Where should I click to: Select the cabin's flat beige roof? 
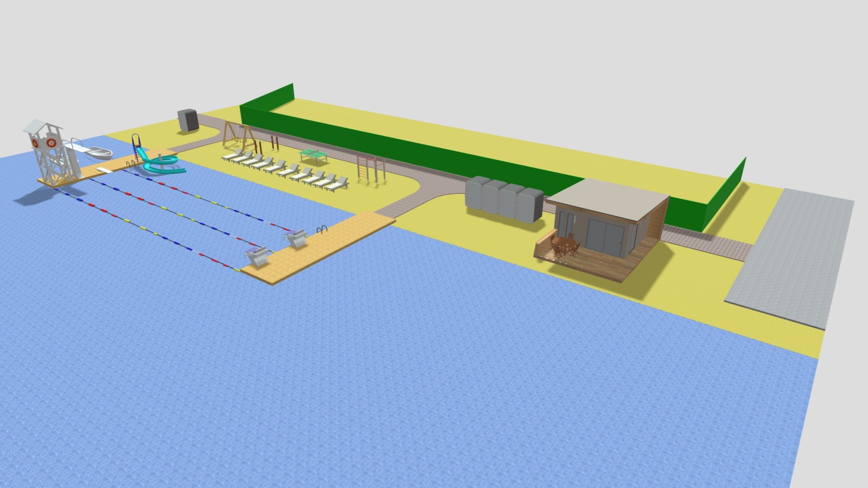click(x=608, y=199)
